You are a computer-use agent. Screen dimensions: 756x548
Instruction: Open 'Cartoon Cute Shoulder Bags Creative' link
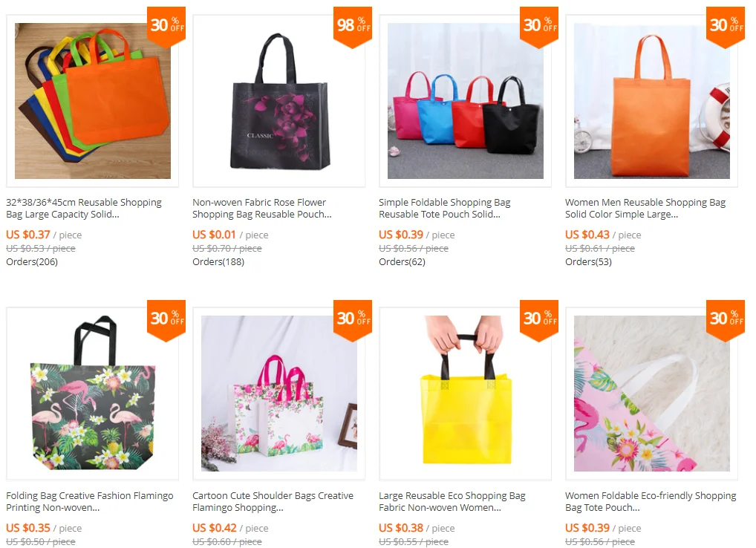(x=273, y=501)
